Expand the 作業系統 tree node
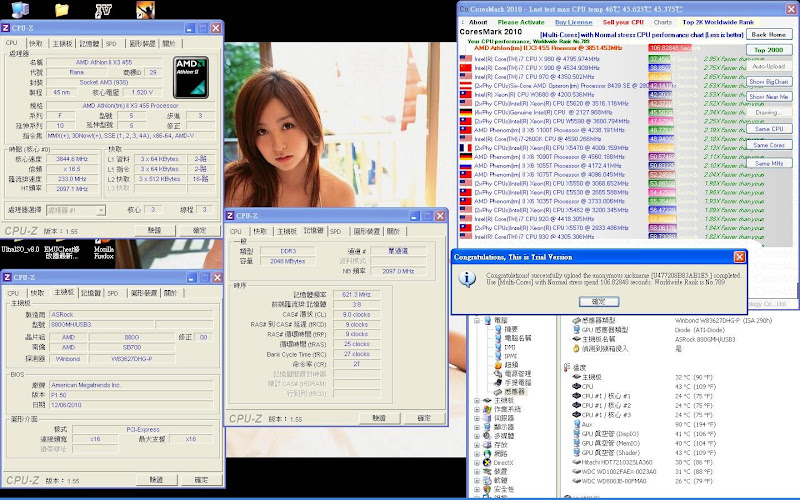 477,409
